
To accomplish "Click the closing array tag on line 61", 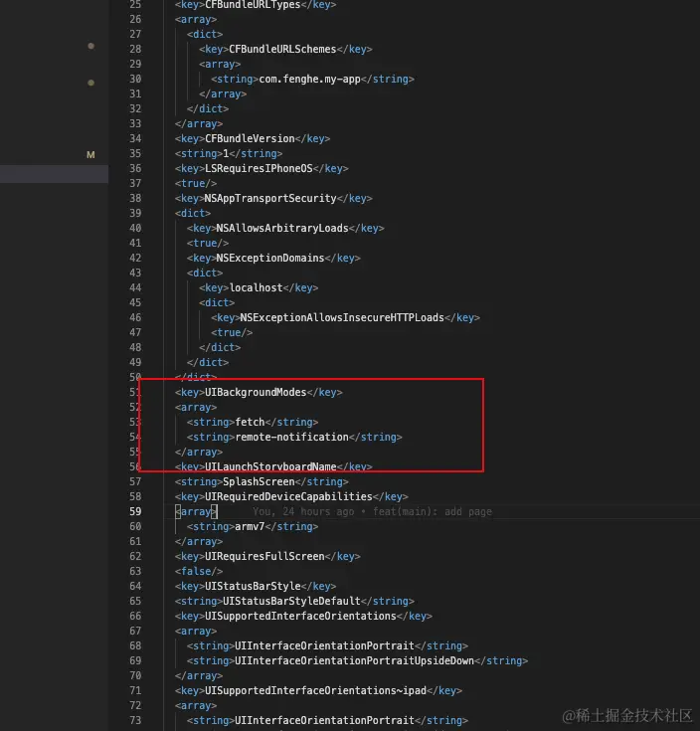I will point(199,541).
